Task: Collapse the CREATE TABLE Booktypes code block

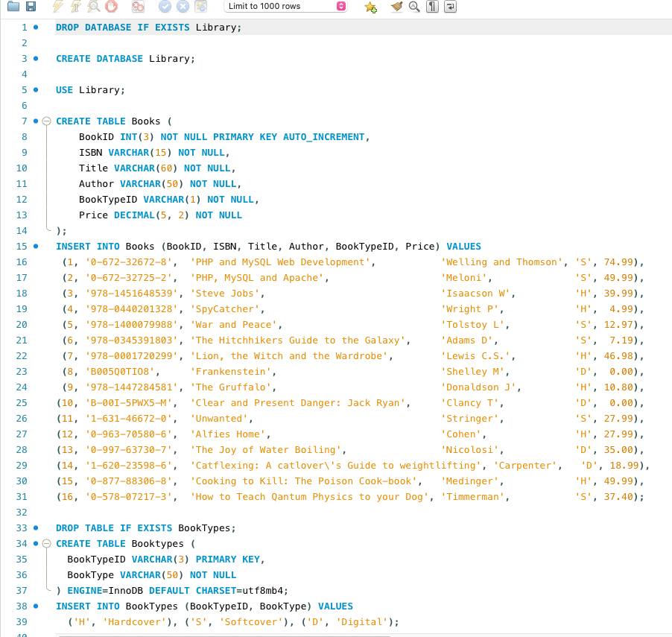Action: pos(47,544)
